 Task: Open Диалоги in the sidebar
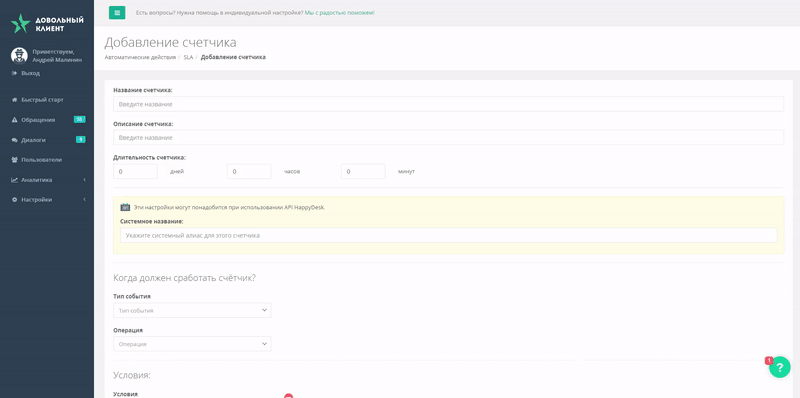tap(29, 140)
